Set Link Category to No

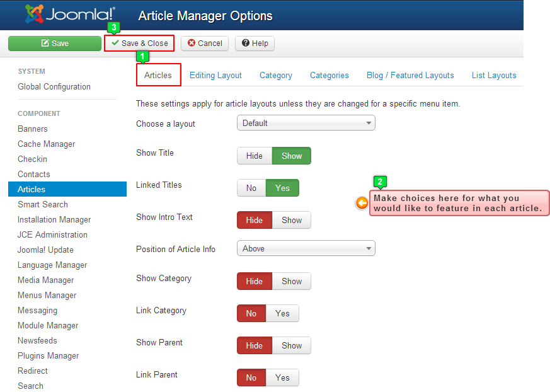pyautogui.click(x=251, y=313)
